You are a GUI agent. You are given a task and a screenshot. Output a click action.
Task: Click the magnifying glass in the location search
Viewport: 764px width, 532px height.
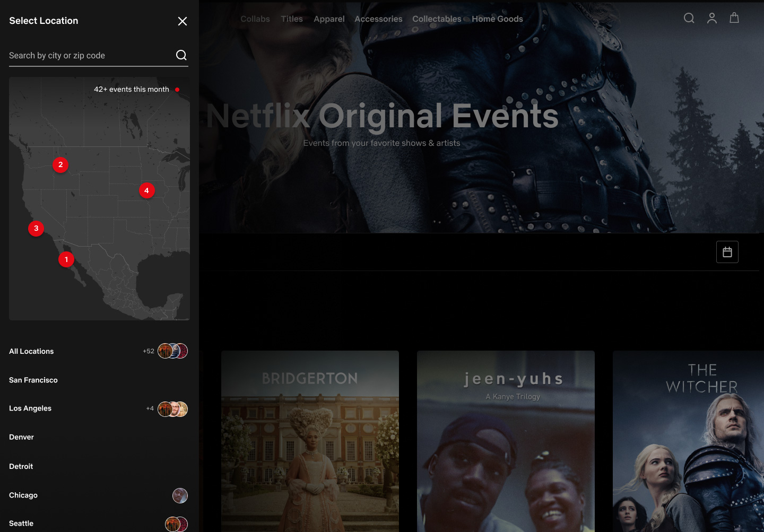(x=181, y=55)
